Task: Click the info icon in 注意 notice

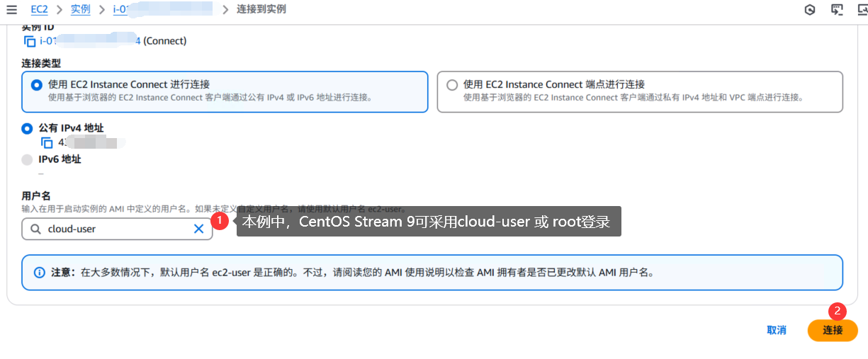Action: click(x=40, y=273)
